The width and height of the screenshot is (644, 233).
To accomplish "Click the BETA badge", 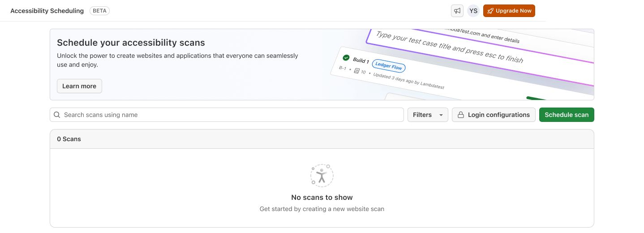I will click(99, 11).
